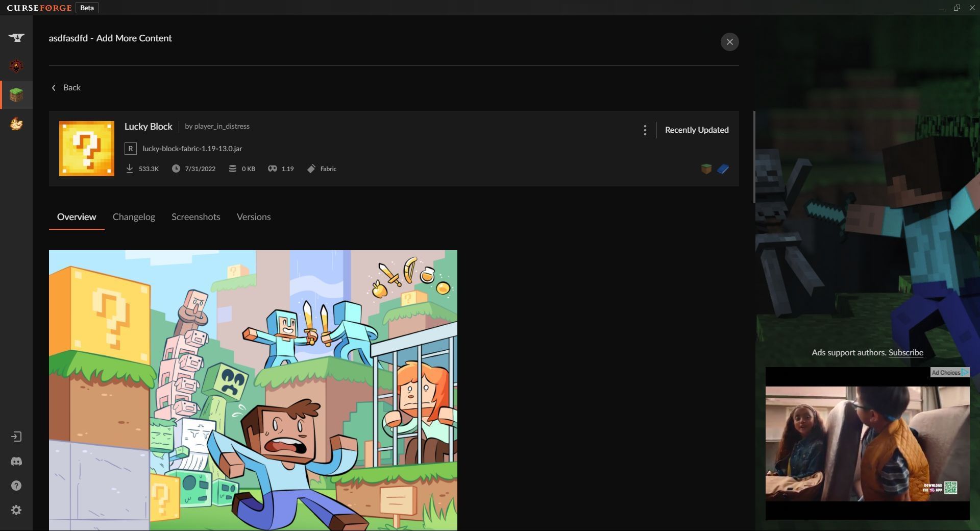
Task: Open CurseForge home anvil icon
Action: point(16,38)
